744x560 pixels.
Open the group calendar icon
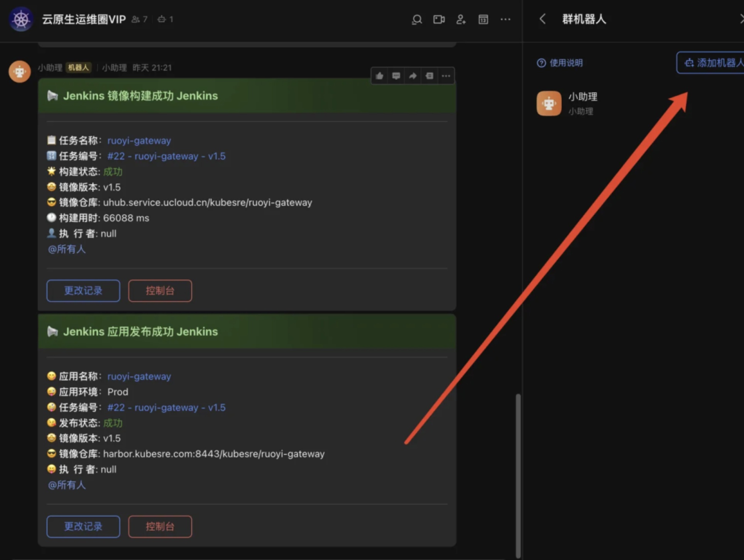pos(483,19)
